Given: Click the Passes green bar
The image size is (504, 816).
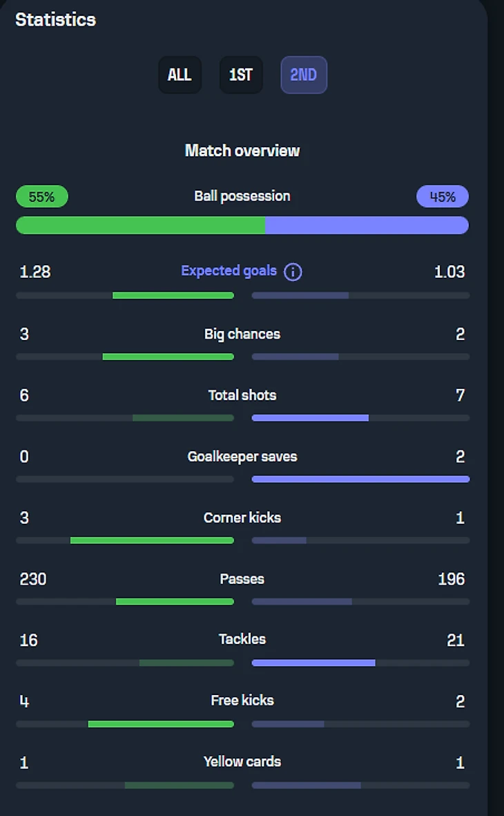Looking at the screenshot, I should [x=175, y=602].
